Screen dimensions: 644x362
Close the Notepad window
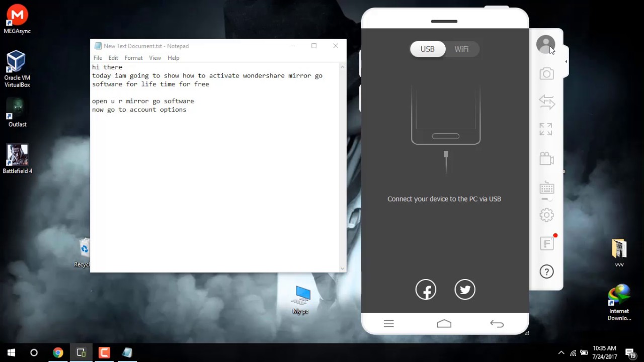pyautogui.click(x=336, y=46)
